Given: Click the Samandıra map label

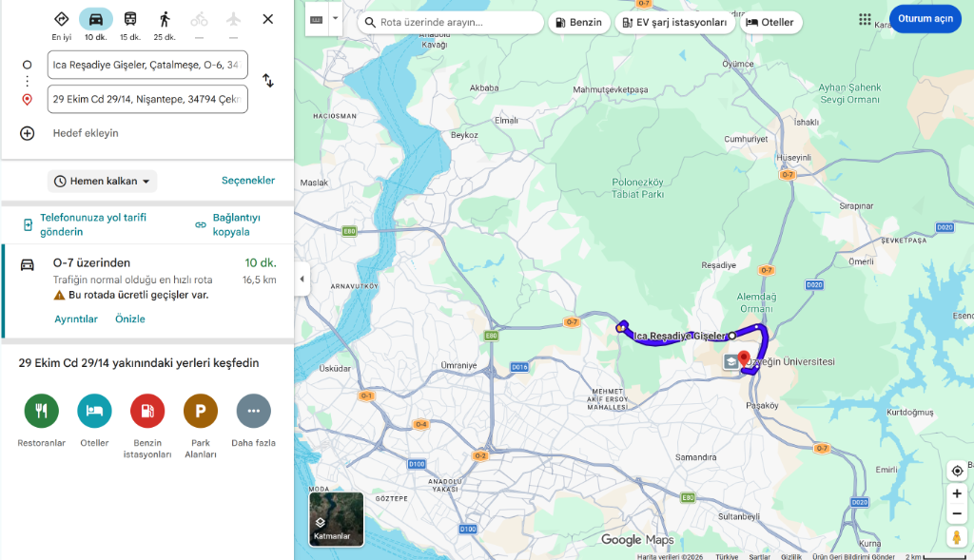Looking at the screenshot, I should [x=695, y=457].
